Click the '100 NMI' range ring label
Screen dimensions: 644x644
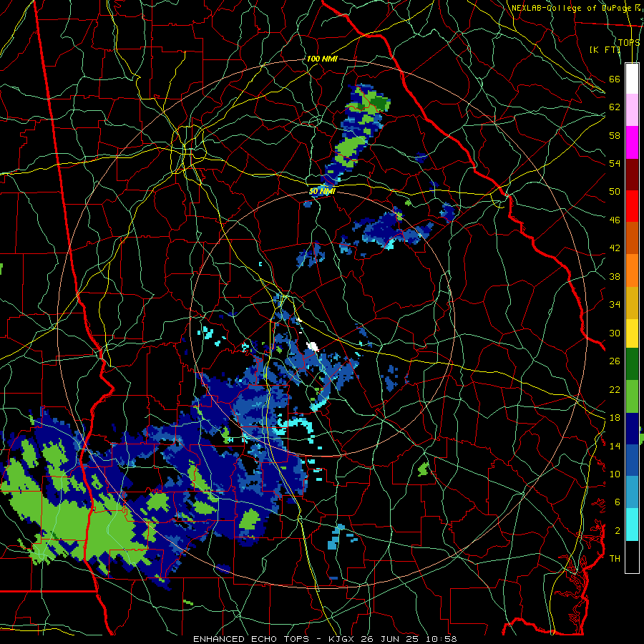(322, 59)
